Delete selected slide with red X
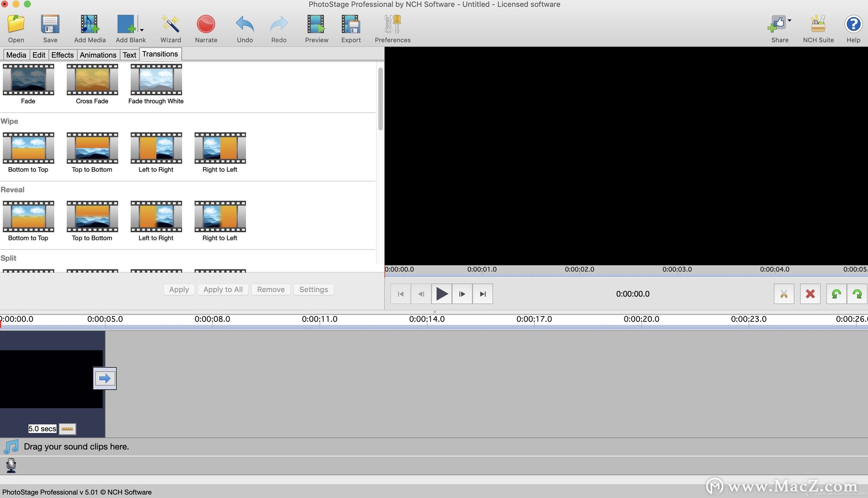The height and width of the screenshot is (498, 868). [x=810, y=294]
